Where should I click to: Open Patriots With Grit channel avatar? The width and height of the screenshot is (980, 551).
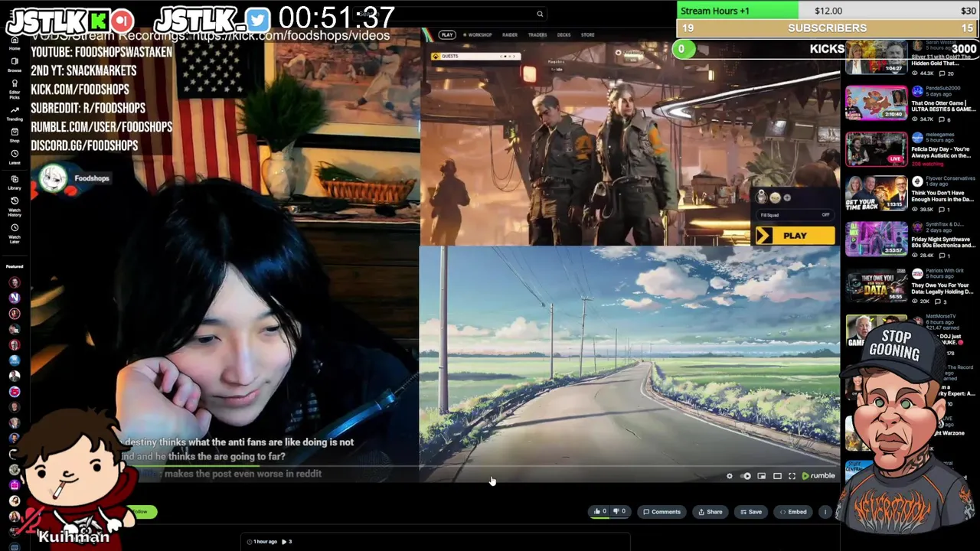click(917, 272)
